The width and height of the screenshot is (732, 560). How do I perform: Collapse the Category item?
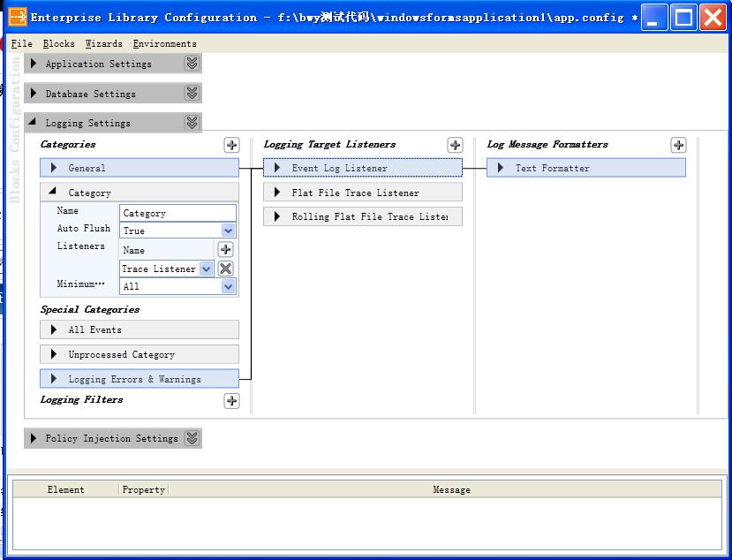click(53, 191)
